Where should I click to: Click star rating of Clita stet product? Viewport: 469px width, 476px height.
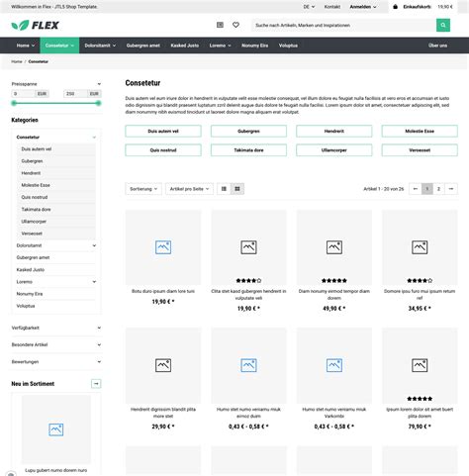pyautogui.click(x=248, y=280)
